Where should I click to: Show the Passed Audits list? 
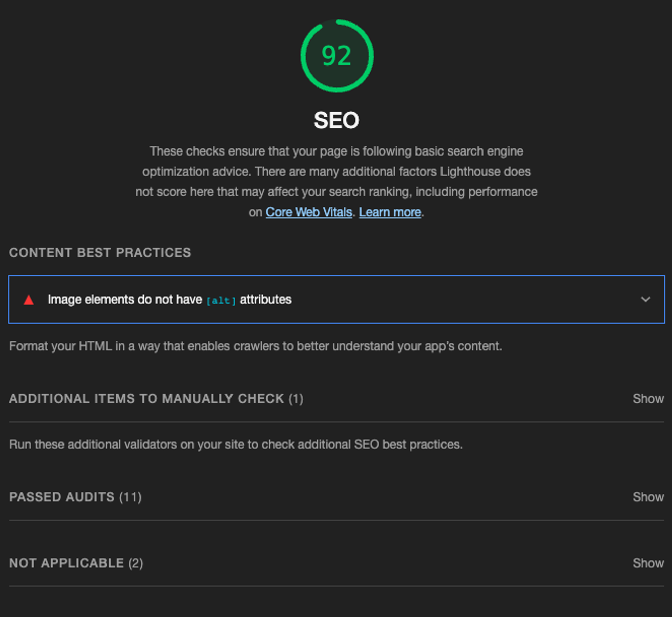tap(648, 497)
